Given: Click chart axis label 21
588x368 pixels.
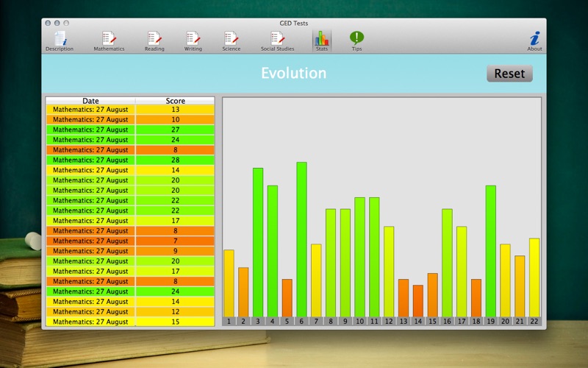Looking at the screenshot, I should tap(520, 322).
